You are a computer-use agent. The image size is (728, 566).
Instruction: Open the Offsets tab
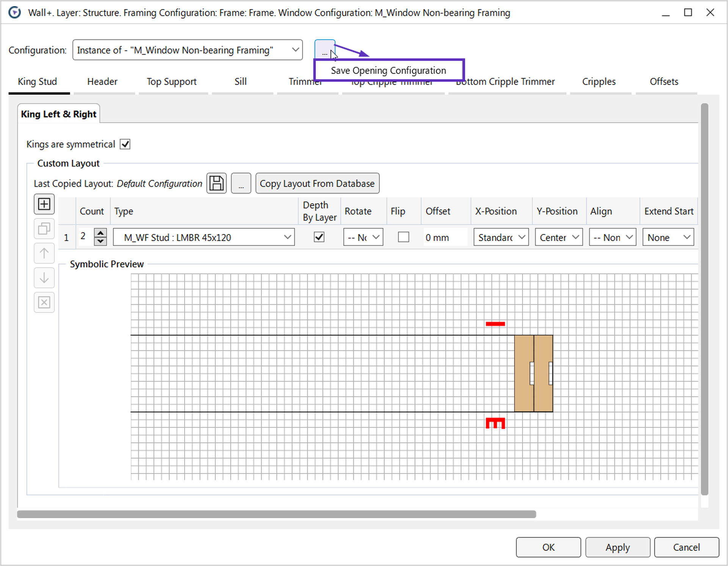click(x=664, y=81)
